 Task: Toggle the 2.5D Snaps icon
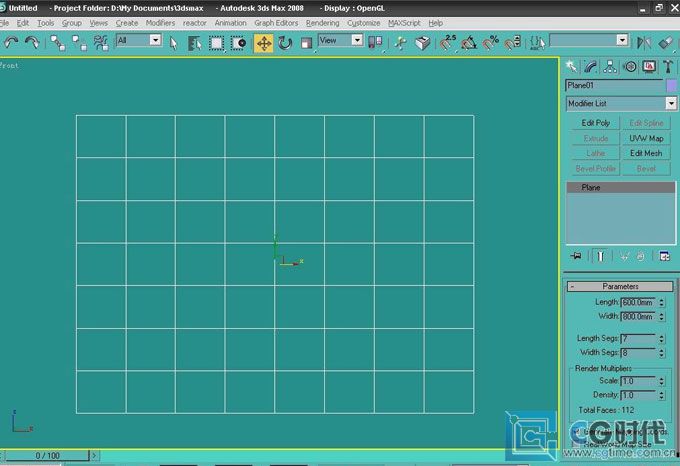447,42
